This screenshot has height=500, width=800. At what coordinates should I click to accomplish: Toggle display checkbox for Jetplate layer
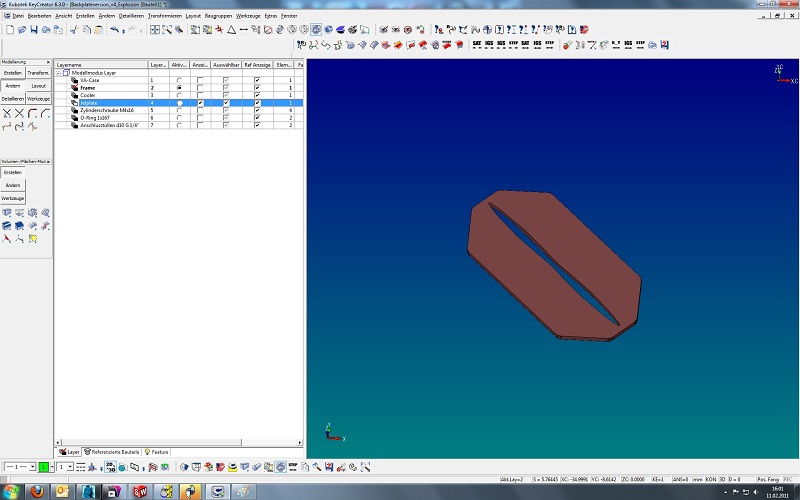coord(200,103)
